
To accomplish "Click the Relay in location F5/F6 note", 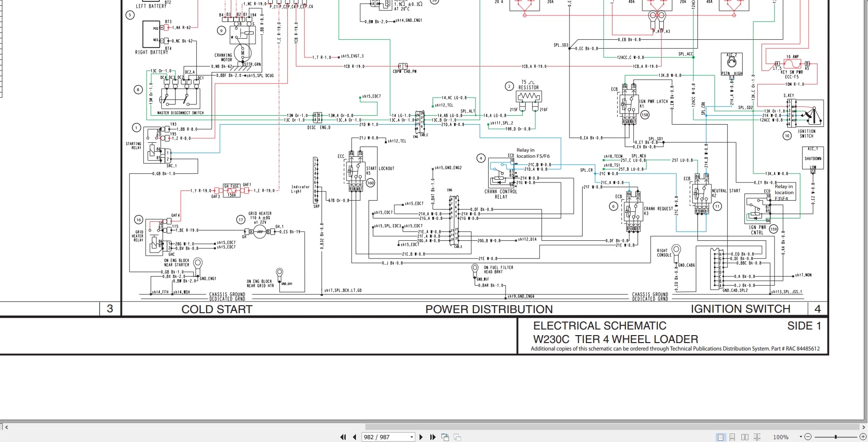I will pyautogui.click(x=533, y=153).
